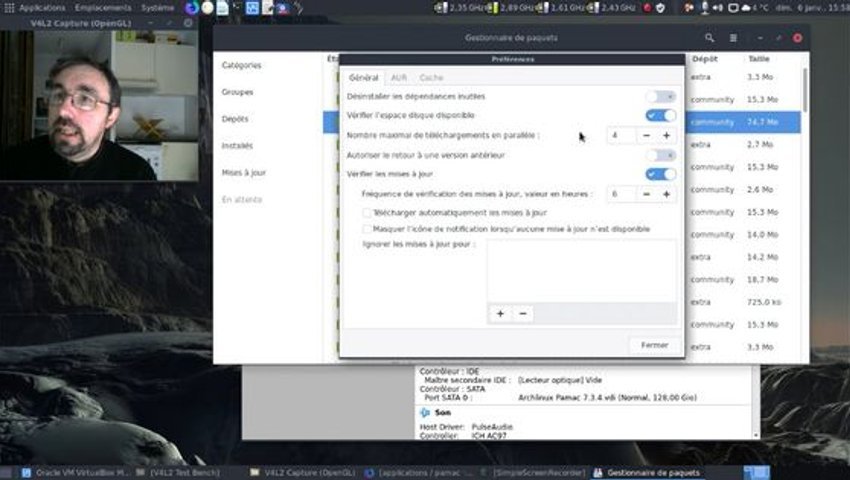Click the microphone icon in system tray
850x480 pixels.
click(704, 8)
